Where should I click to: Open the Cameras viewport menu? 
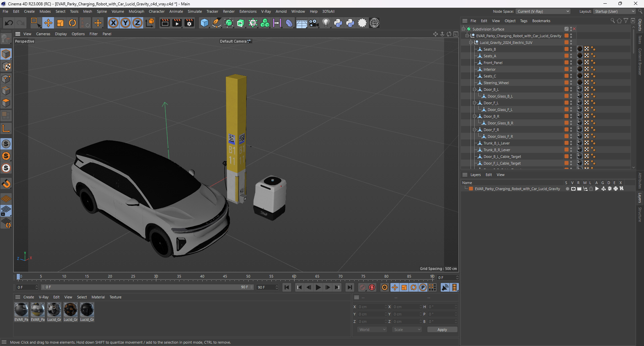tap(43, 34)
